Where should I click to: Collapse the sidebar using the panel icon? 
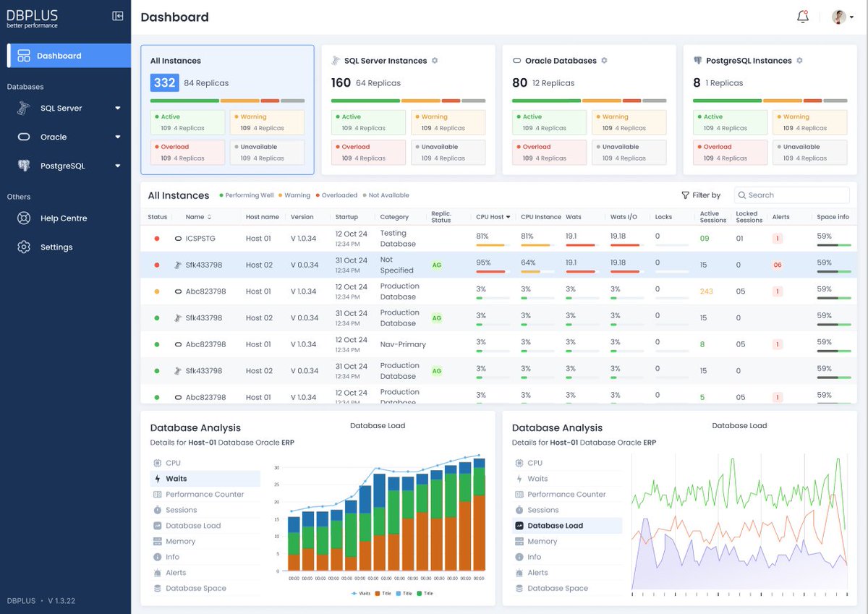pos(118,16)
